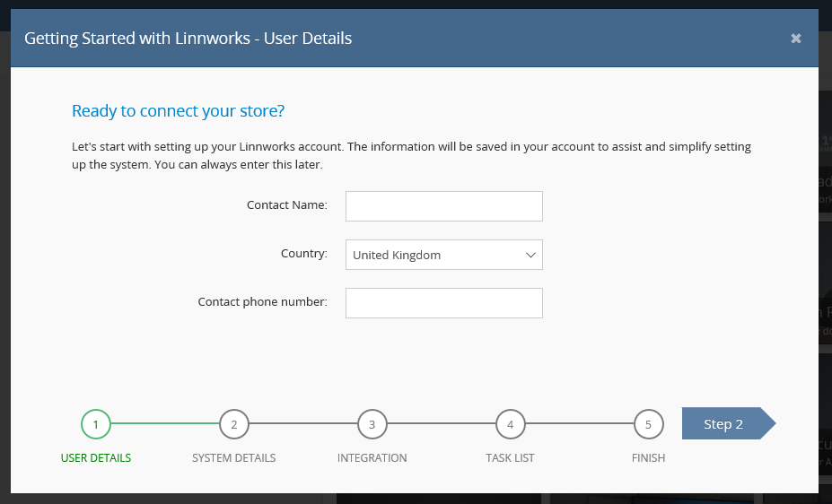Go to step circle 4 in the wizard
This screenshot has height=504, width=832.
(x=510, y=424)
